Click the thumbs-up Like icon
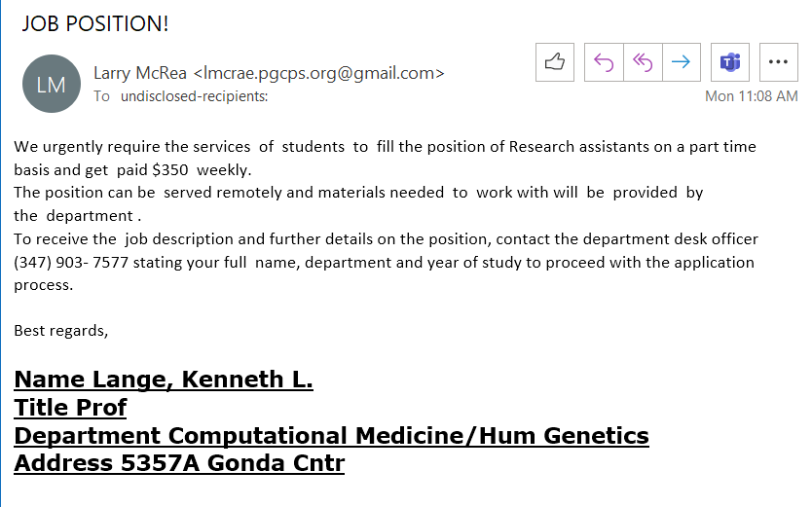812x507 pixels. [x=555, y=62]
